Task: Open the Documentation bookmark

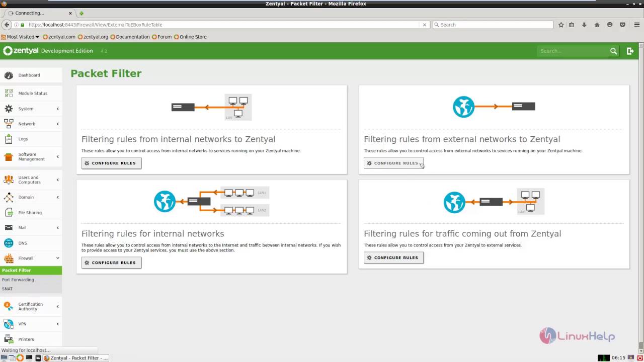Action: tap(130, 37)
